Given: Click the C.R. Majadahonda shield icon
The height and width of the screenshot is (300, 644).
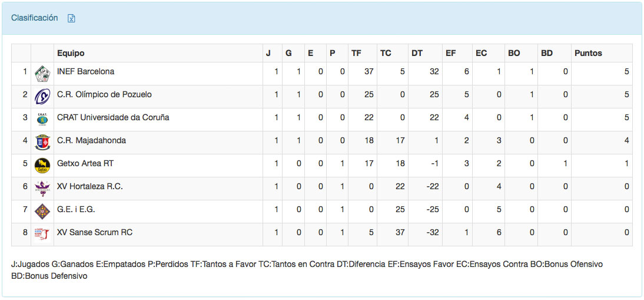Looking at the screenshot, I should (42, 142).
